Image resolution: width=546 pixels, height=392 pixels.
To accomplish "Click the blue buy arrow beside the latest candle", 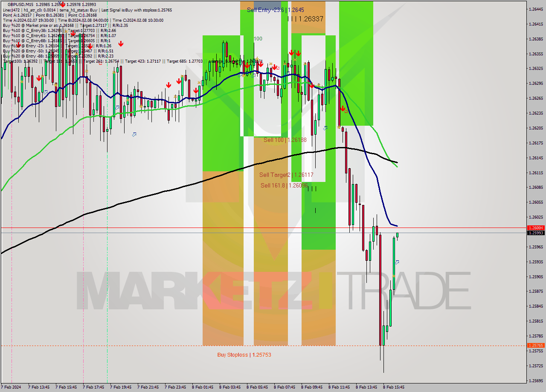I will click(397, 262).
